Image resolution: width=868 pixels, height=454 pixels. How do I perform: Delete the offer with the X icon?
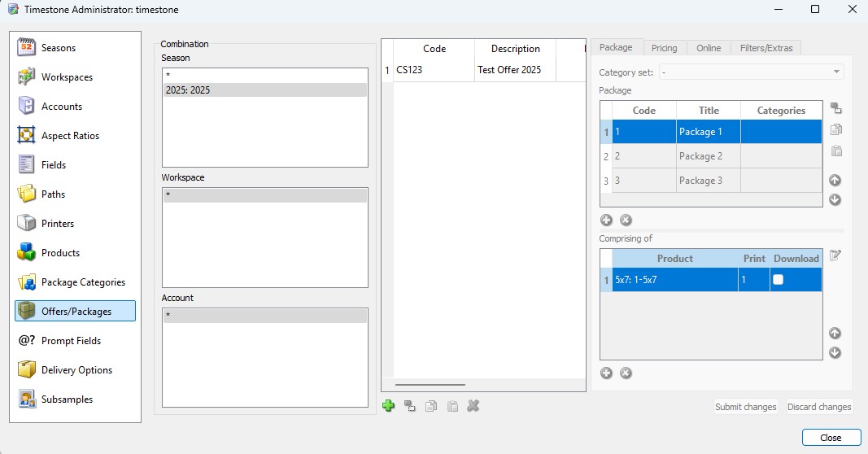click(473, 406)
